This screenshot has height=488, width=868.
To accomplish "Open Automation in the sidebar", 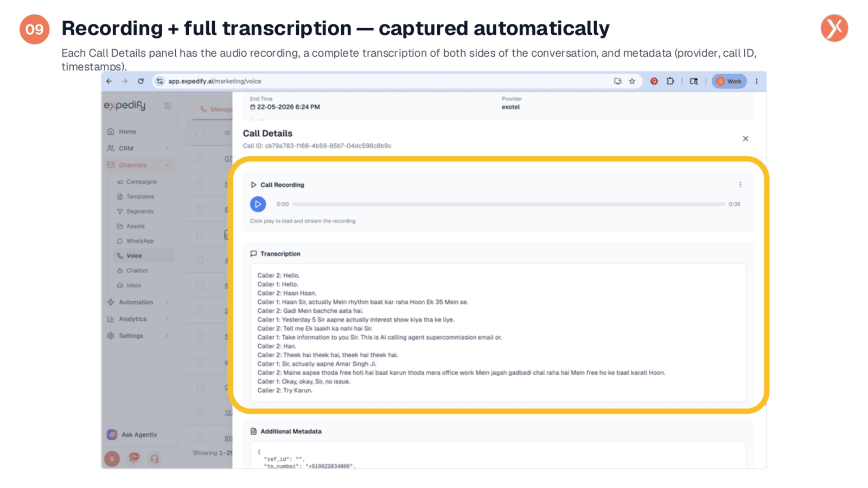I will tap(136, 303).
